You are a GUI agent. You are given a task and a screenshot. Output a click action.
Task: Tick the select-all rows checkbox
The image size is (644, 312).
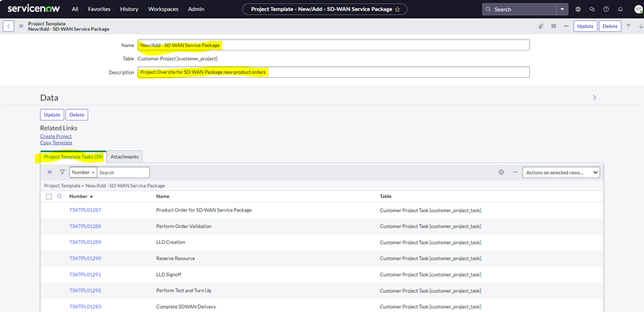(x=49, y=196)
